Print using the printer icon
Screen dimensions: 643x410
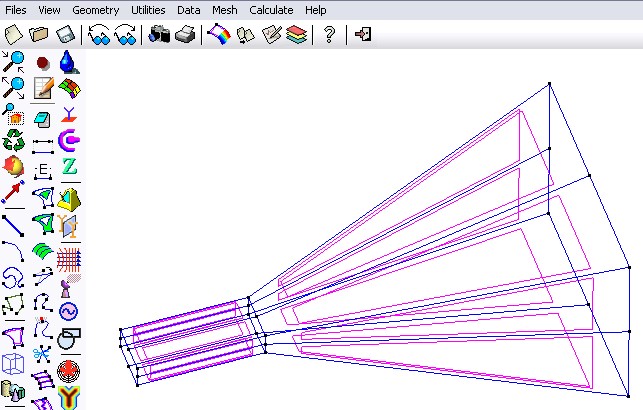185,34
